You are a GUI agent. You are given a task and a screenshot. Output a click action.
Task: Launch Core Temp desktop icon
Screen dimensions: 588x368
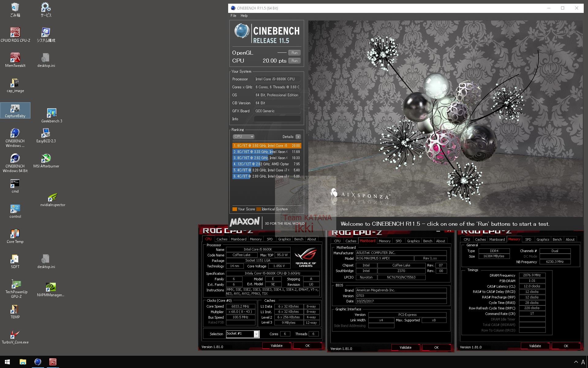pos(15,236)
